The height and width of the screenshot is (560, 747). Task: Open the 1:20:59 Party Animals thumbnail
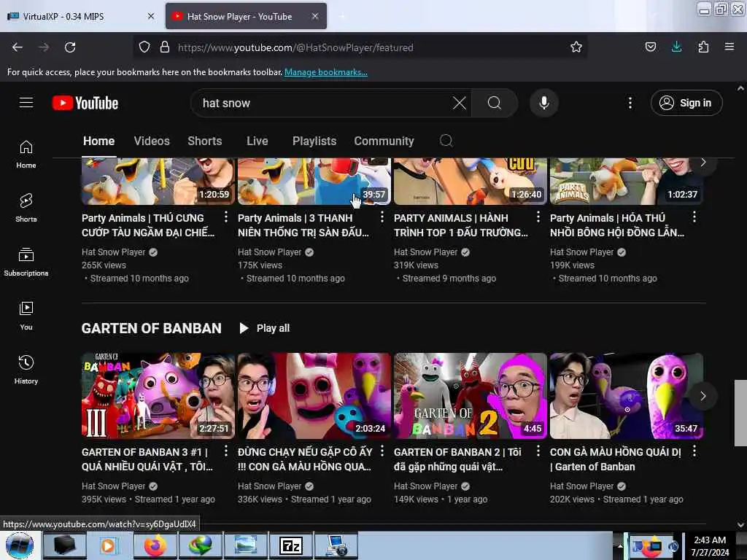[x=158, y=182]
